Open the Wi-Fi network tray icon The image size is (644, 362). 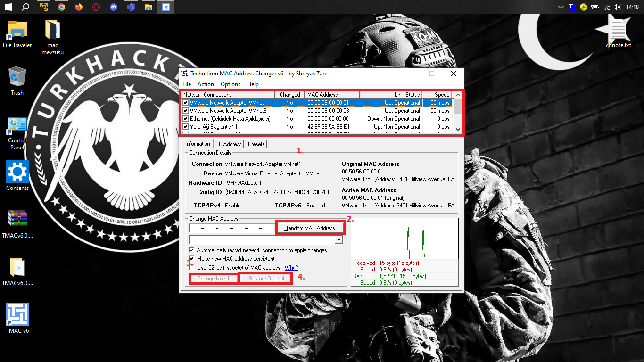607,7
